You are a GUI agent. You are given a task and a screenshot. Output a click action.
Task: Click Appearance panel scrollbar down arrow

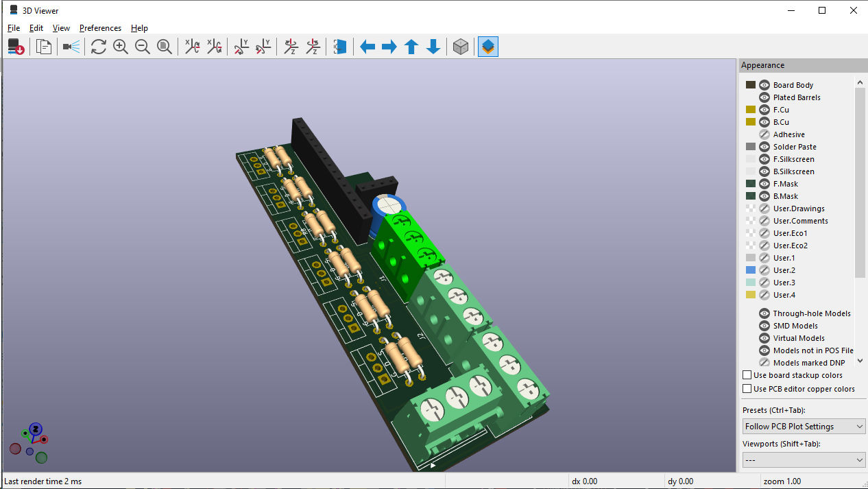[x=860, y=361]
